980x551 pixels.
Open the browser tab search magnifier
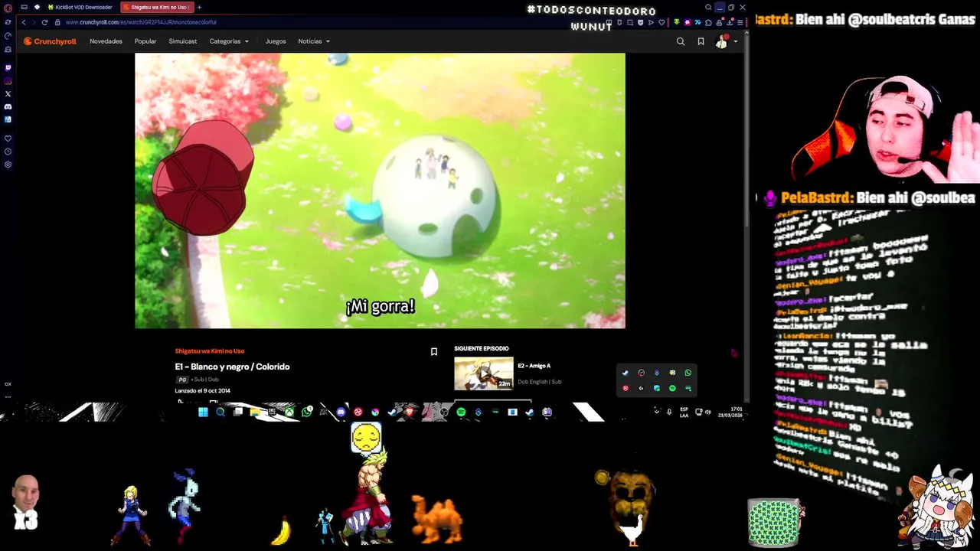pos(708,7)
